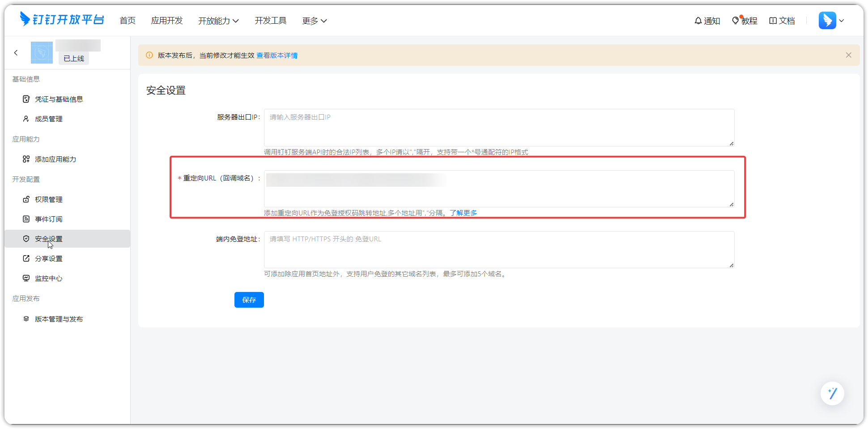This screenshot has width=868, height=429.
Task: Open the 文档 docs book icon
Action: click(x=773, y=21)
